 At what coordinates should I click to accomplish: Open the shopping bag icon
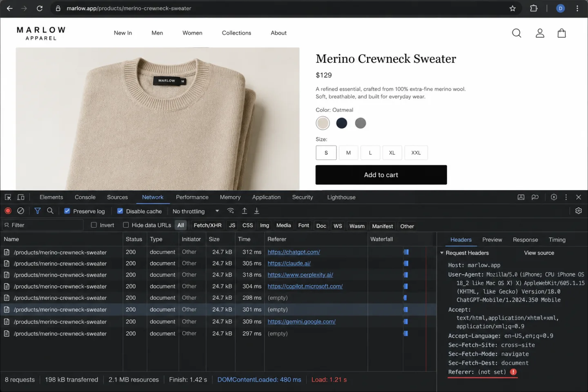point(562,33)
